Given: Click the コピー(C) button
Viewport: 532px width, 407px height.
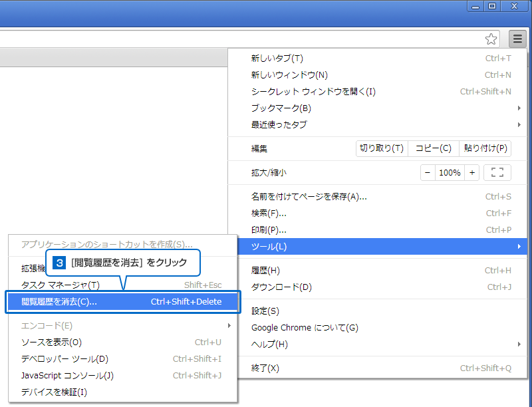Looking at the screenshot, I should pyautogui.click(x=433, y=148).
